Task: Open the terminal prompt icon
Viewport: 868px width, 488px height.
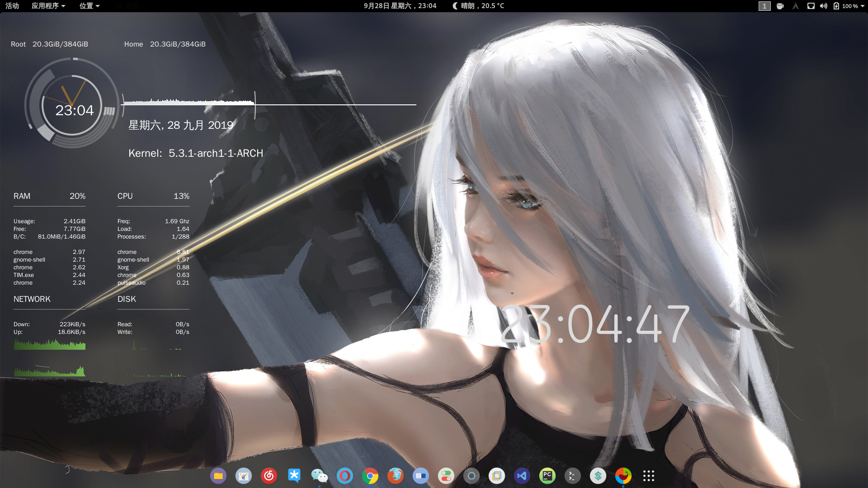Action: (x=573, y=476)
